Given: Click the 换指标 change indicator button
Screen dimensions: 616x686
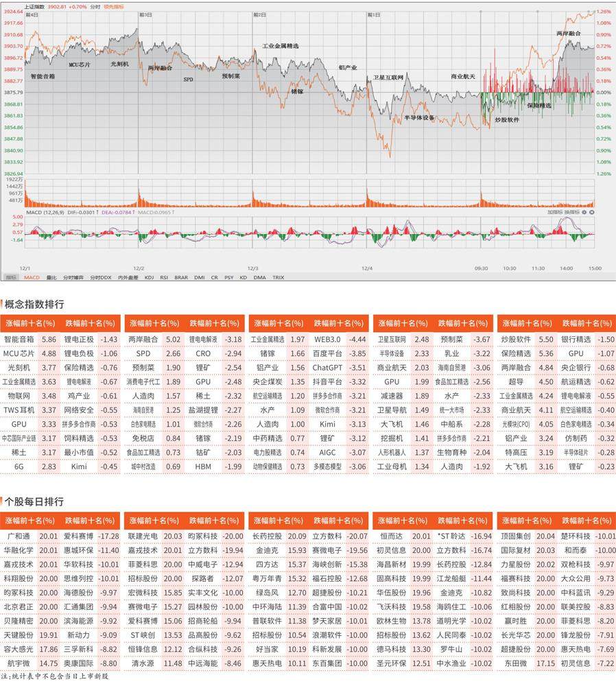Looking at the screenshot, I should tap(571, 213).
